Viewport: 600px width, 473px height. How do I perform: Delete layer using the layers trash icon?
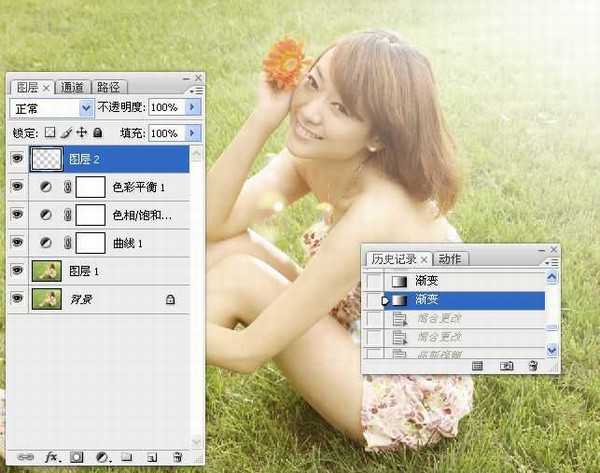[x=178, y=457]
